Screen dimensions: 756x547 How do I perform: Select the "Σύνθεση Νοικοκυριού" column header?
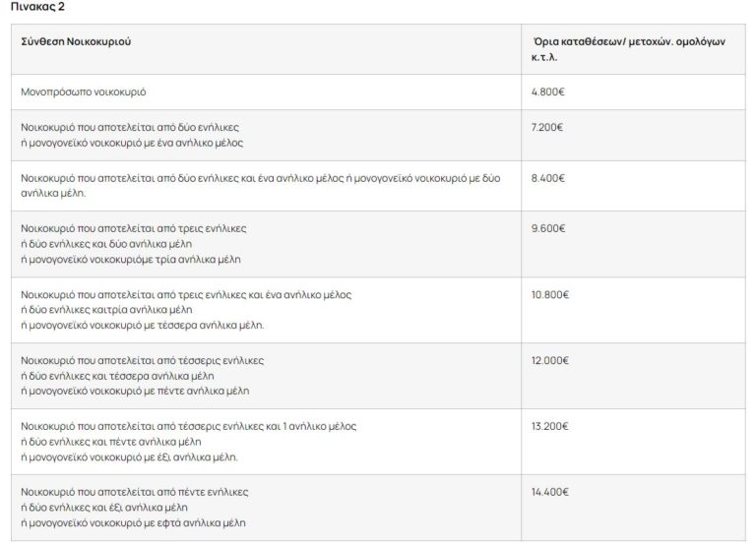point(76,45)
